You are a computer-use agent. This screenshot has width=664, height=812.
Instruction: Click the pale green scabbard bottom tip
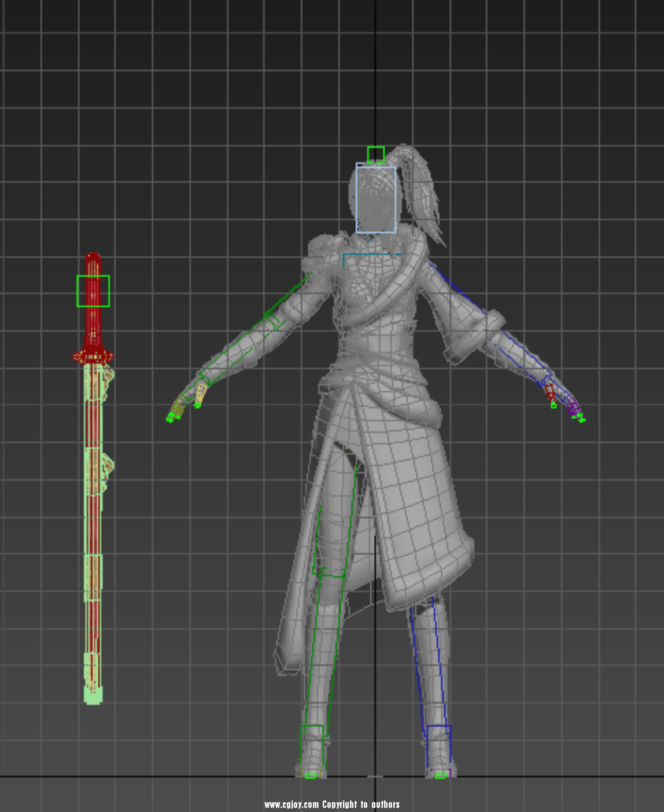point(93,695)
